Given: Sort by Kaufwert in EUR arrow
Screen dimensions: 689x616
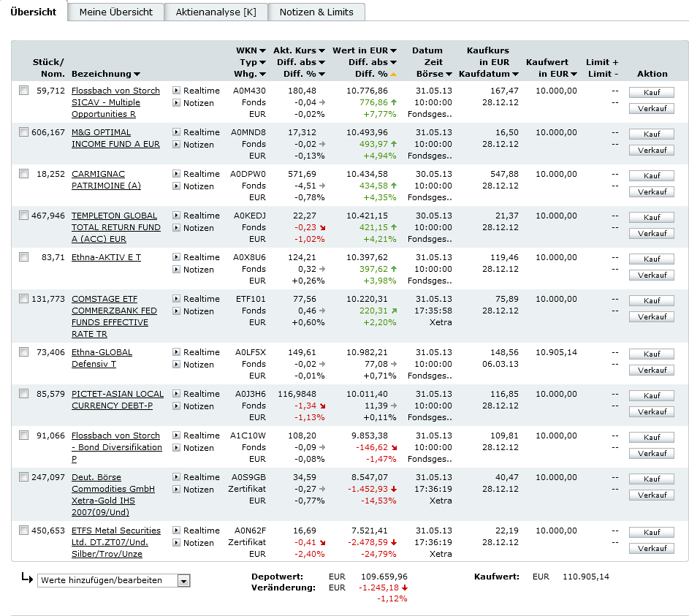Looking at the screenshot, I should (574, 75).
